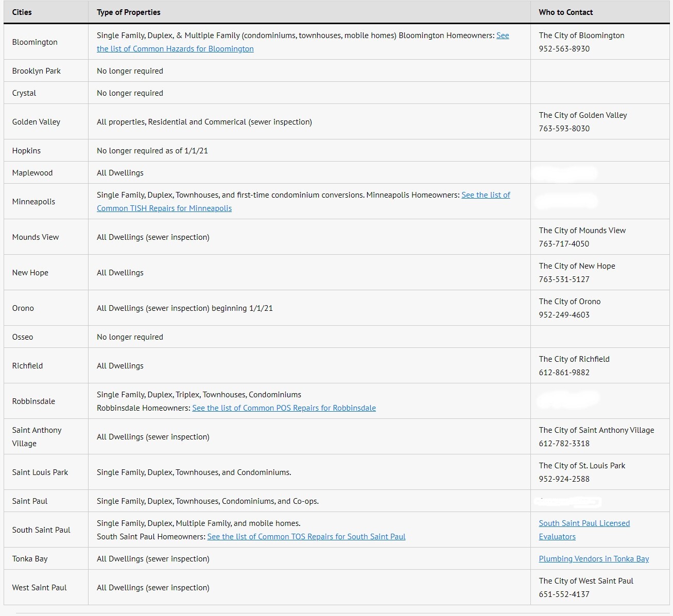Click "All Dwellings" in the New Hope row
Viewport: 673px width, 616px height.
pyautogui.click(x=120, y=273)
